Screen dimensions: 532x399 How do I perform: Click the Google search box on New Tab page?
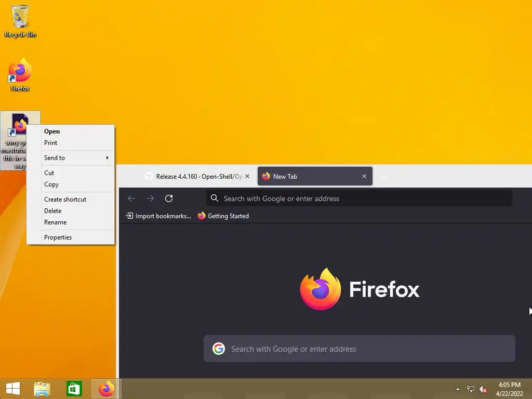click(360, 349)
